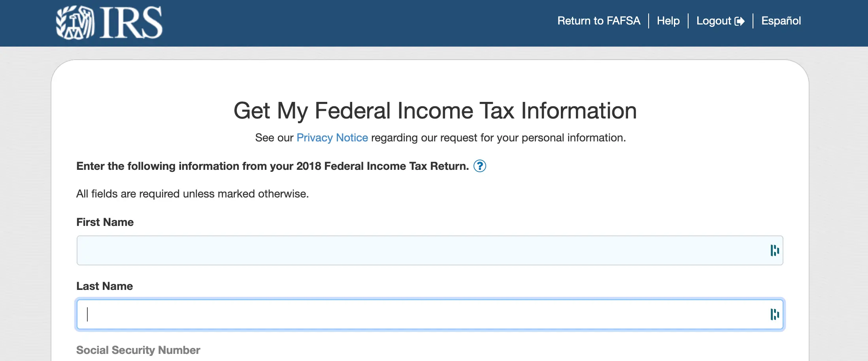868x361 pixels.
Task: Click the 'All fields are required' note
Action: click(192, 194)
